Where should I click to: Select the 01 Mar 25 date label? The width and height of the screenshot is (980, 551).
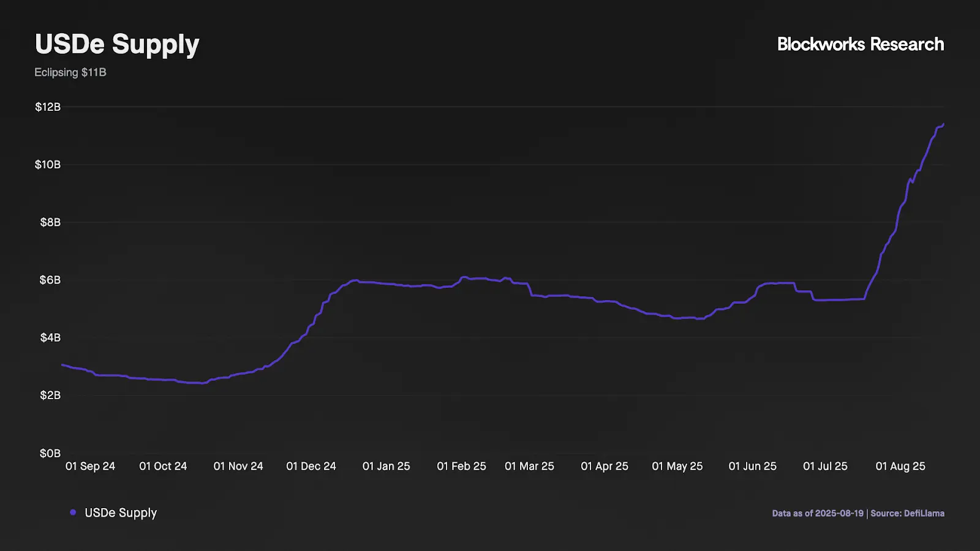[x=529, y=466]
